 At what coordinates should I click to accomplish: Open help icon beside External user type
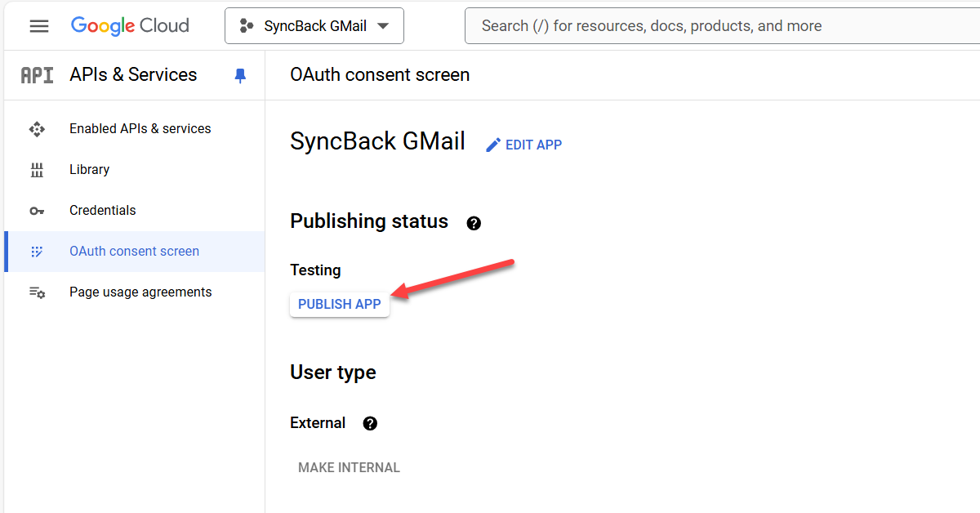point(370,423)
